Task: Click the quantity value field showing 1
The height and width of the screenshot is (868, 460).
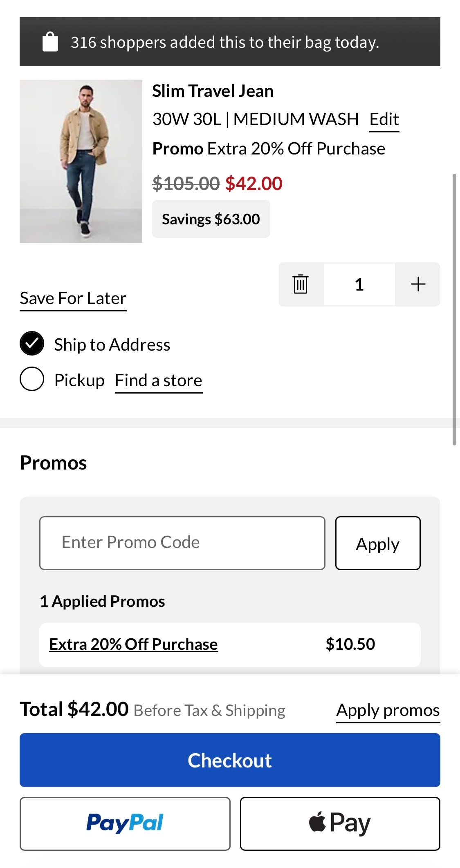Action: [x=359, y=284]
